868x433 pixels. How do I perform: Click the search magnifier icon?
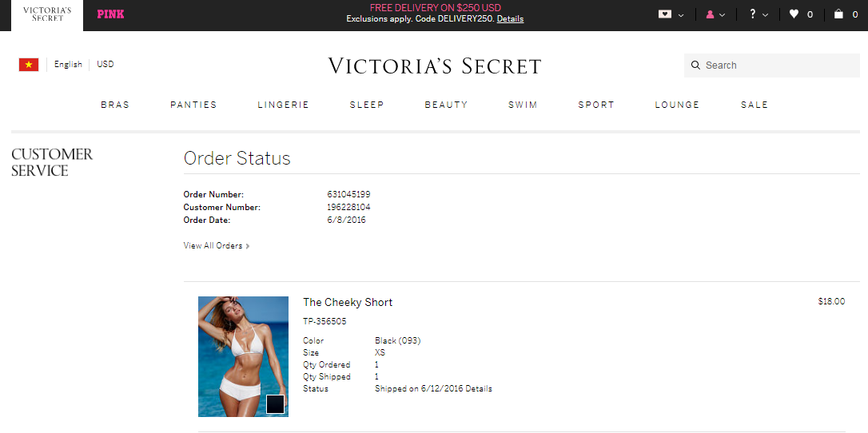696,66
